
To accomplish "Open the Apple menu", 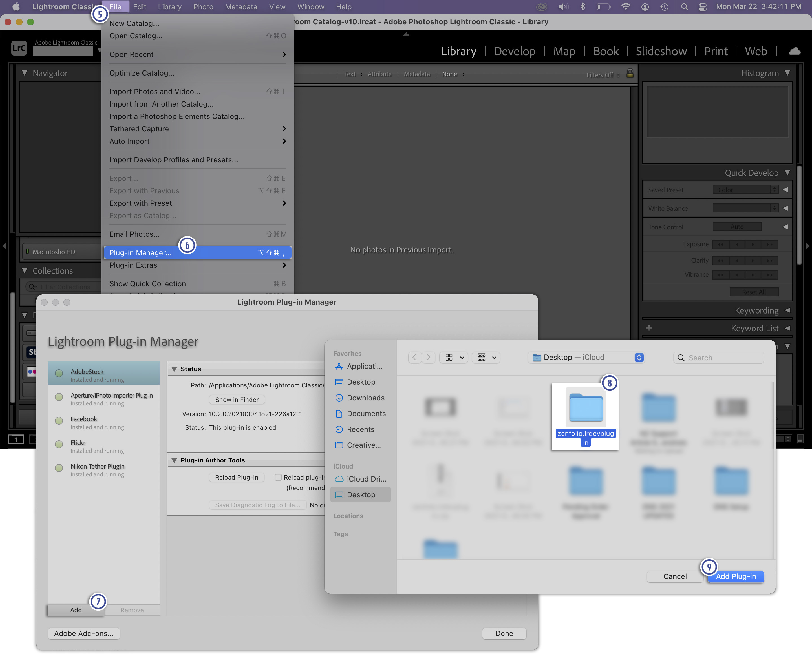I will pyautogui.click(x=16, y=6).
